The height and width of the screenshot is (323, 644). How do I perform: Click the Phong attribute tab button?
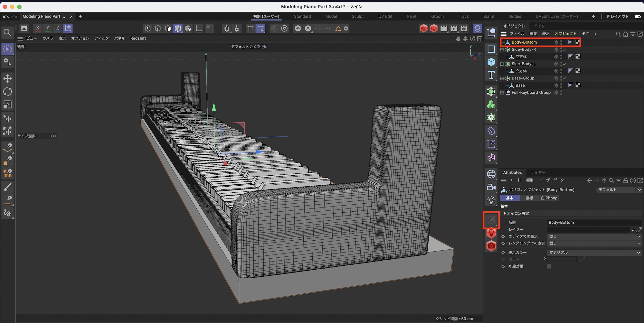point(549,198)
